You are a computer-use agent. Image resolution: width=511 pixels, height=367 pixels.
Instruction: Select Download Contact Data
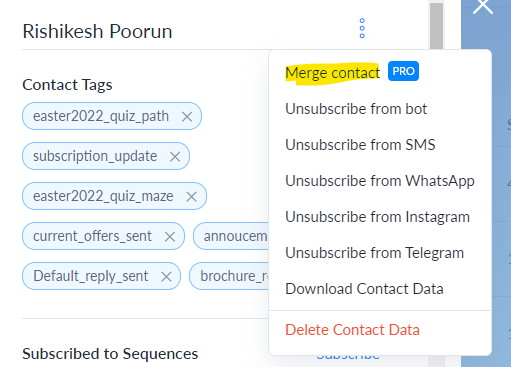(x=364, y=289)
